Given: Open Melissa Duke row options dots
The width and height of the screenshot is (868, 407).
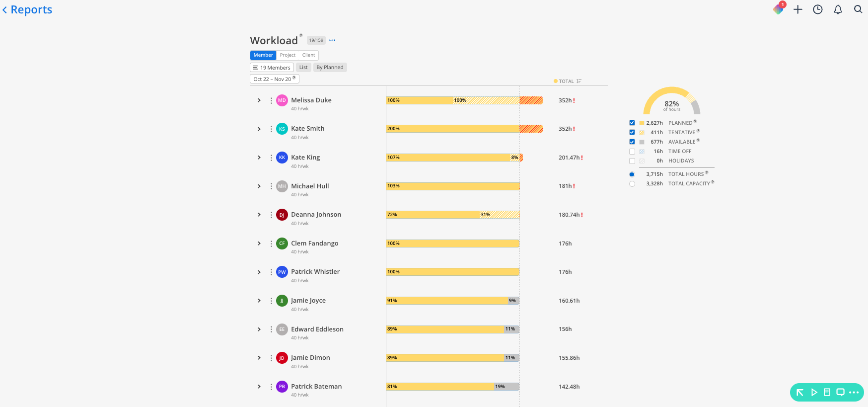Looking at the screenshot, I should click(x=271, y=100).
